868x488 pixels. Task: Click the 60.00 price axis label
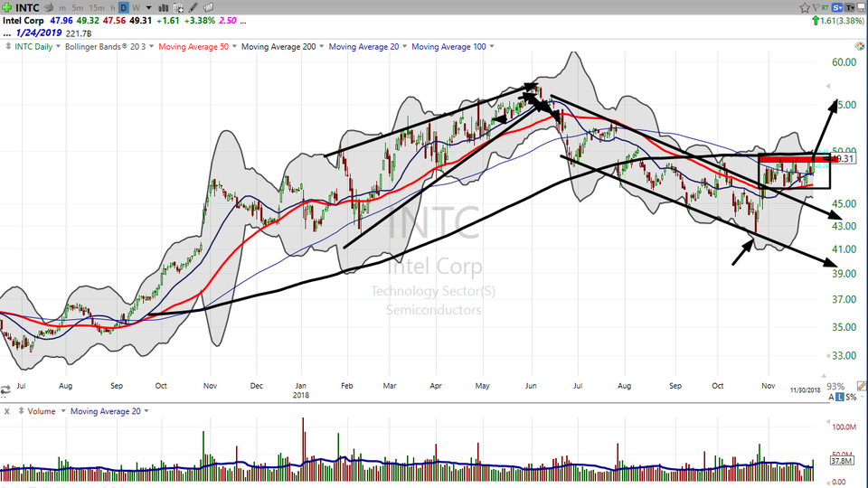(844, 62)
